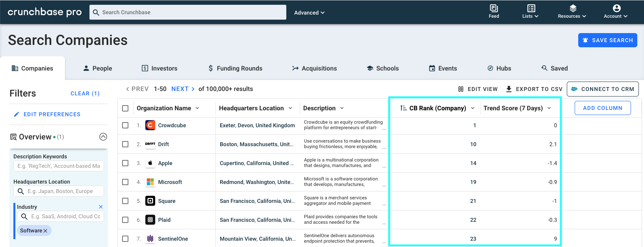Image resolution: width=644 pixels, height=247 pixels.
Task: Check the Apple row checkbox
Action: (125, 163)
